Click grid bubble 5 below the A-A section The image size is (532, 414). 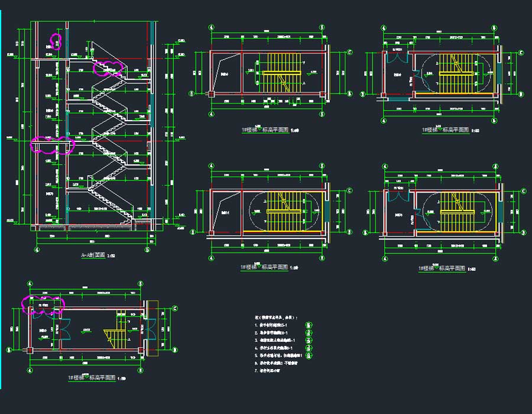[x=147, y=250]
